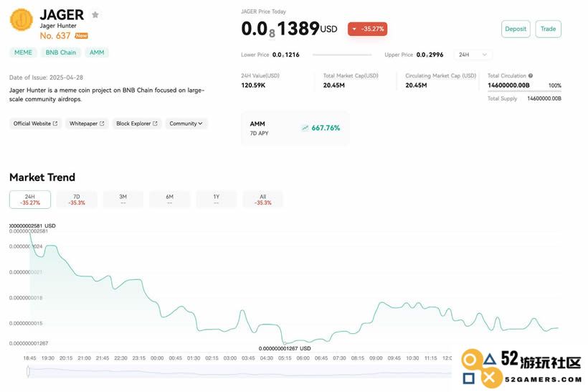Viewport: 588px width, 392px height.
Task: Click the chart range slider left handle
Action: (29, 371)
